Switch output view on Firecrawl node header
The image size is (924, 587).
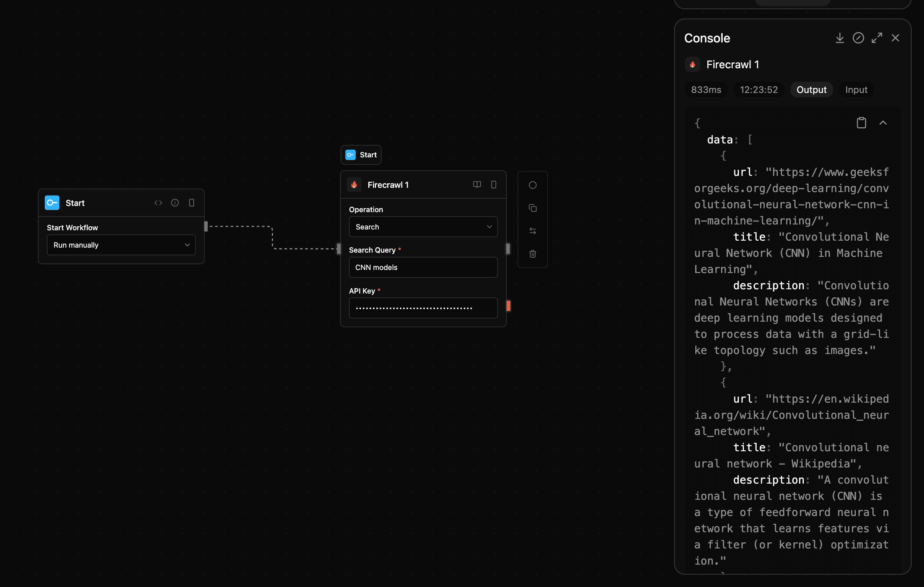click(494, 185)
